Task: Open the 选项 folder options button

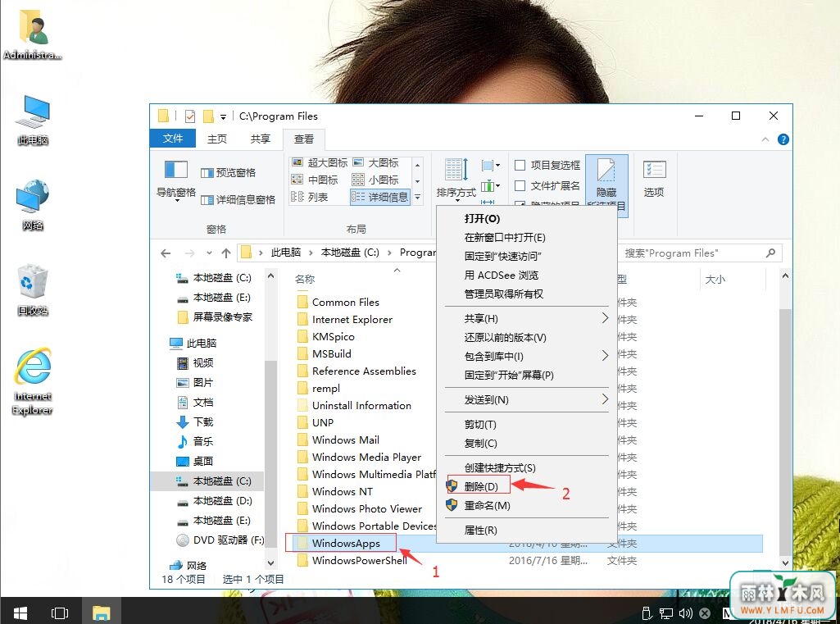Action: 654,180
